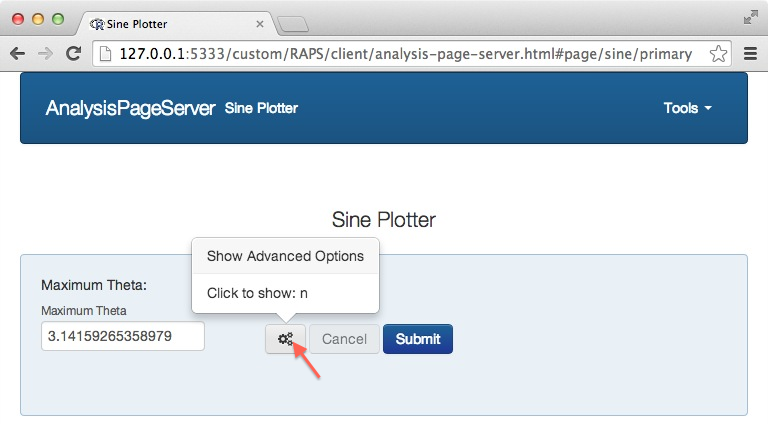Submit the sine plotter form
Screen dimensions: 768x429
click(417, 339)
